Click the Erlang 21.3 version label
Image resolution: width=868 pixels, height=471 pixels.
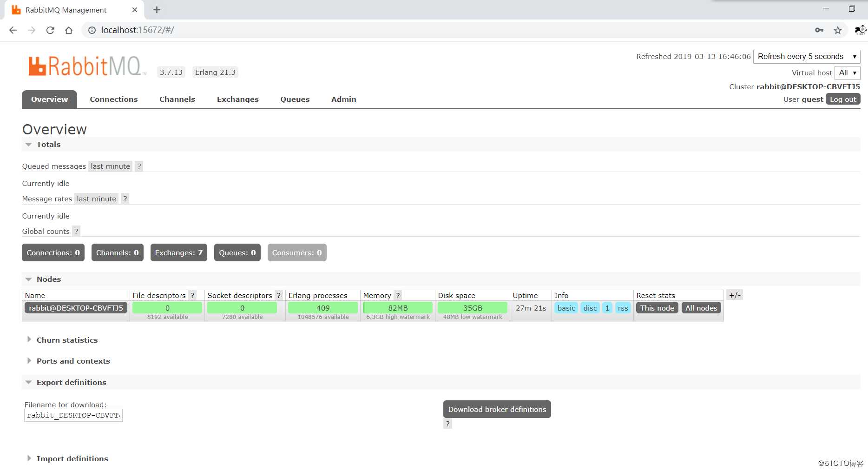click(215, 73)
